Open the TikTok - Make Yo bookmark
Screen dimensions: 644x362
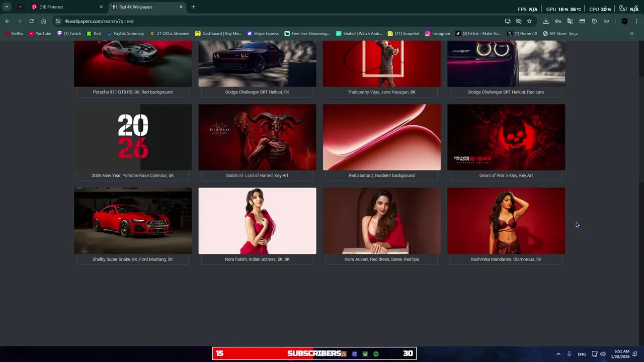click(x=478, y=34)
